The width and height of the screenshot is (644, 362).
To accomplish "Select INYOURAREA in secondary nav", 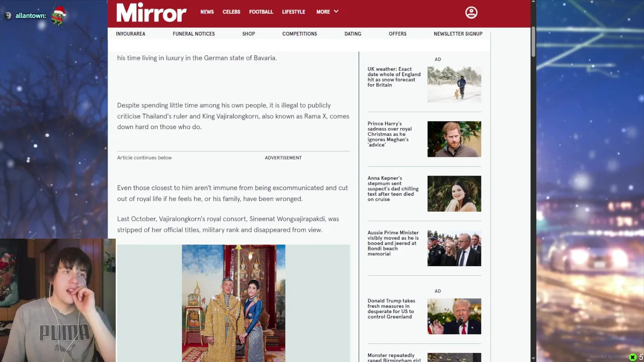I will pos(130,34).
